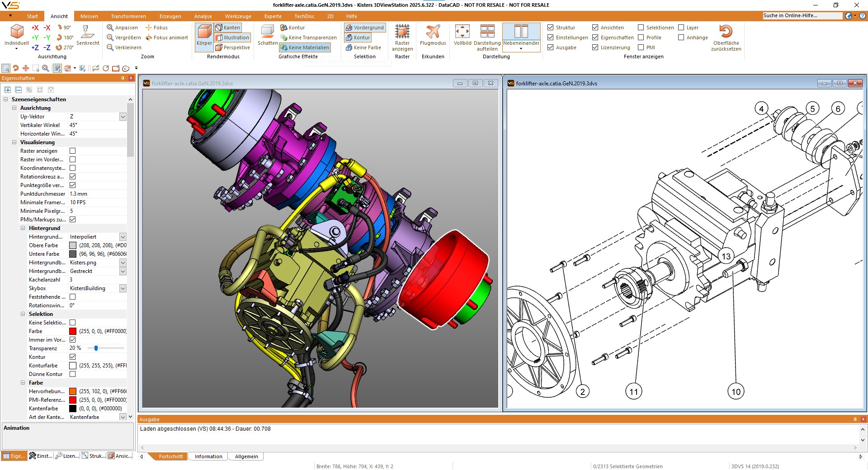The width and height of the screenshot is (868, 470).
Task: Disable the Eigenschaften checkbox
Action: 596,38
